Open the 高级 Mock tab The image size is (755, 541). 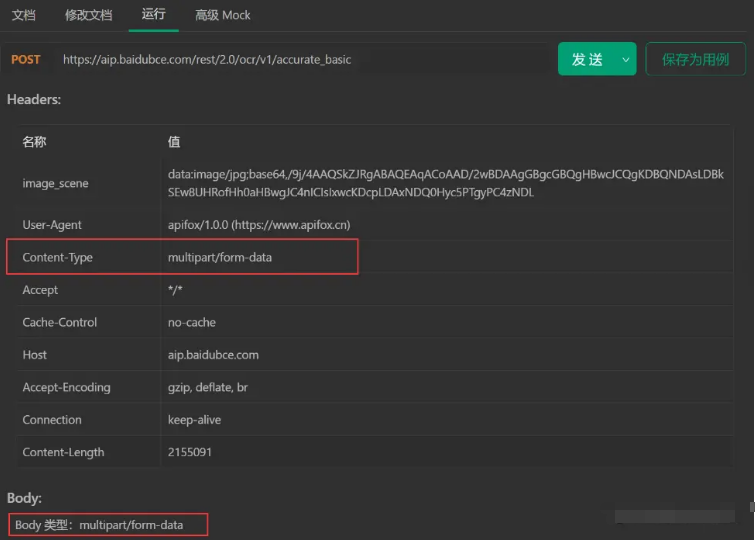click(x=222, y=15)
